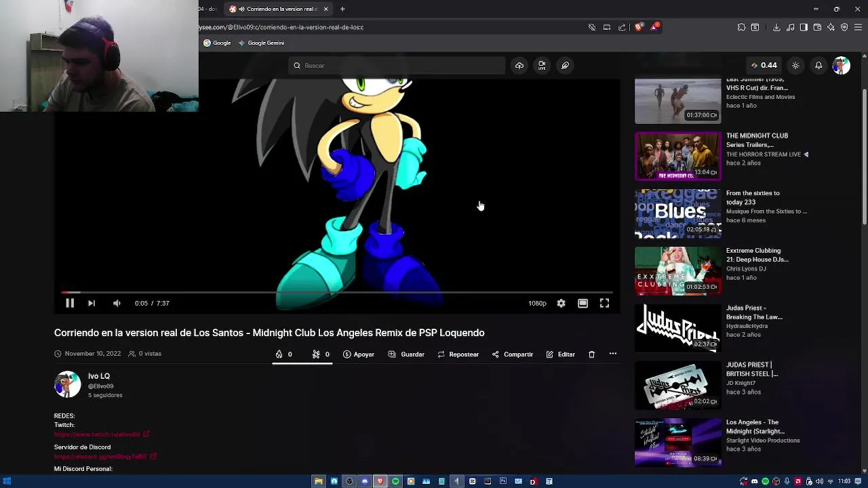Go fullscreen with the player
868x488 pixels.
[x=604, y=303]
